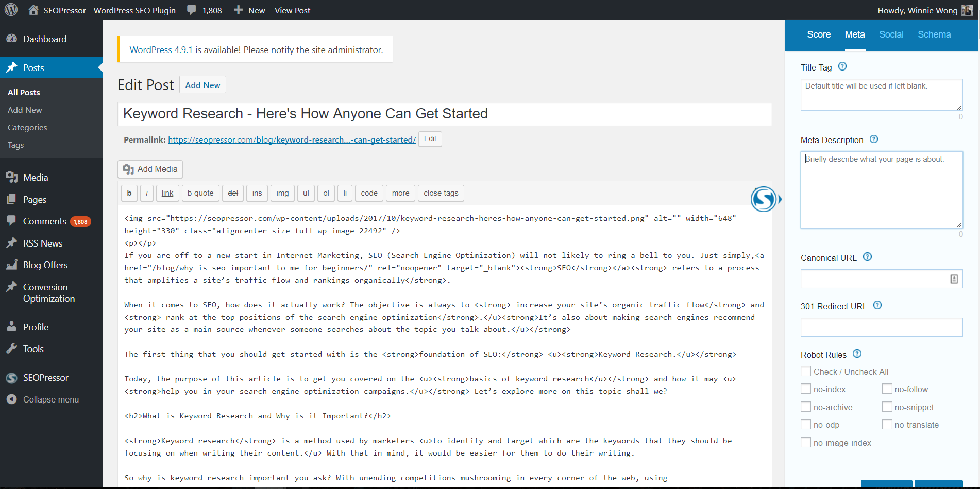Image resolution: width=980 pixels, height=489 pixels.
Task: Insert italic tag with i button
Action: click(147, 193)
